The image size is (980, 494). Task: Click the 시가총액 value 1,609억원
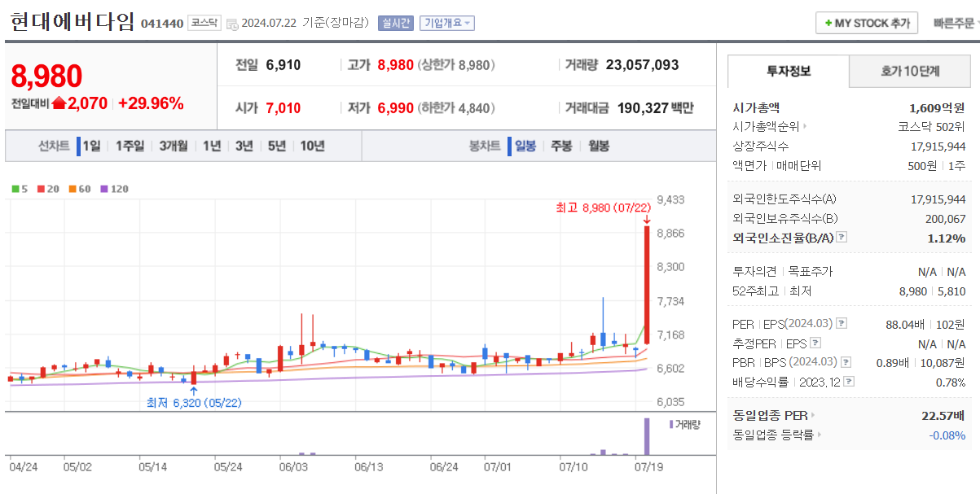coord(938,107)
